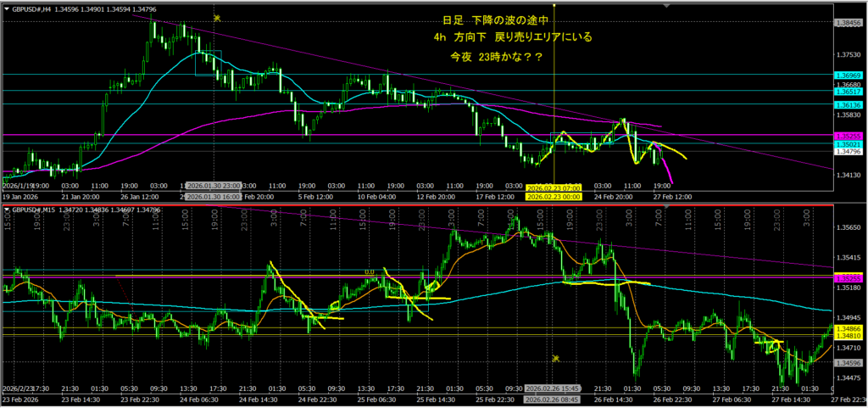Select the "0.0" Fibonacci level label in M15
The width and height of the screenshot is (868, 408).
pos(370,273)
